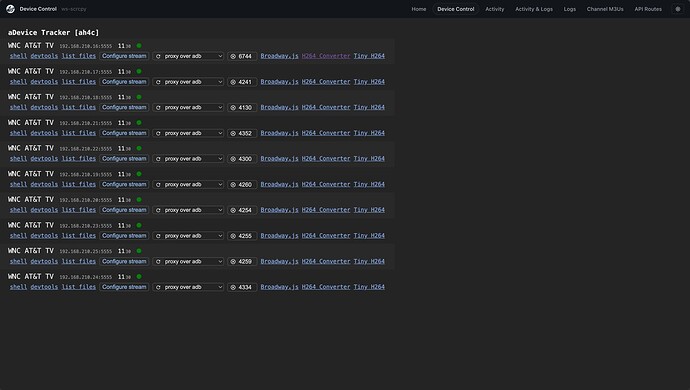Screen dimensions: 690x390
Task: Click refresh icon for device 192.168.210.18
Action: coord(158,107)
